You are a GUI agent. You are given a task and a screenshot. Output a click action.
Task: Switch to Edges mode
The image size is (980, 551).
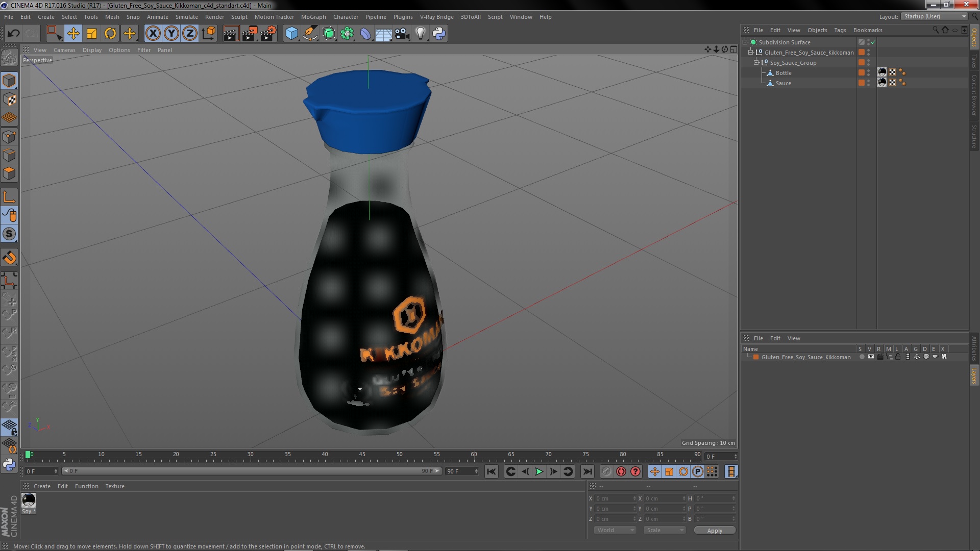(9, 155)
